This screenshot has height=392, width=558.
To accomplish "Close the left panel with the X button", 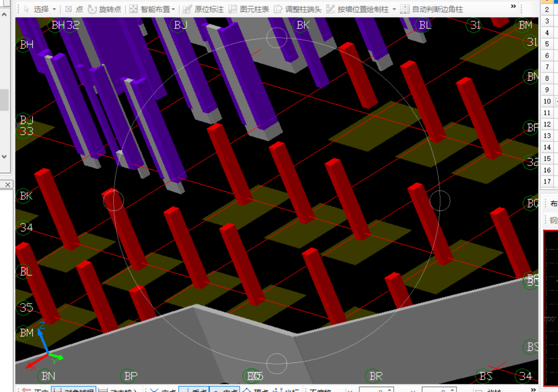I will point(8,185).
